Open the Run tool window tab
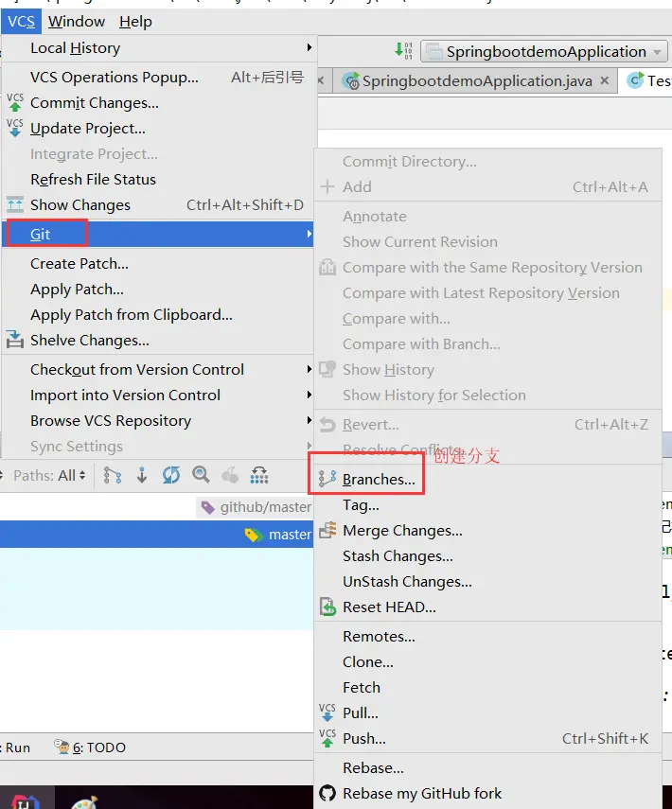The image size is (672, 809). [16, 747]
